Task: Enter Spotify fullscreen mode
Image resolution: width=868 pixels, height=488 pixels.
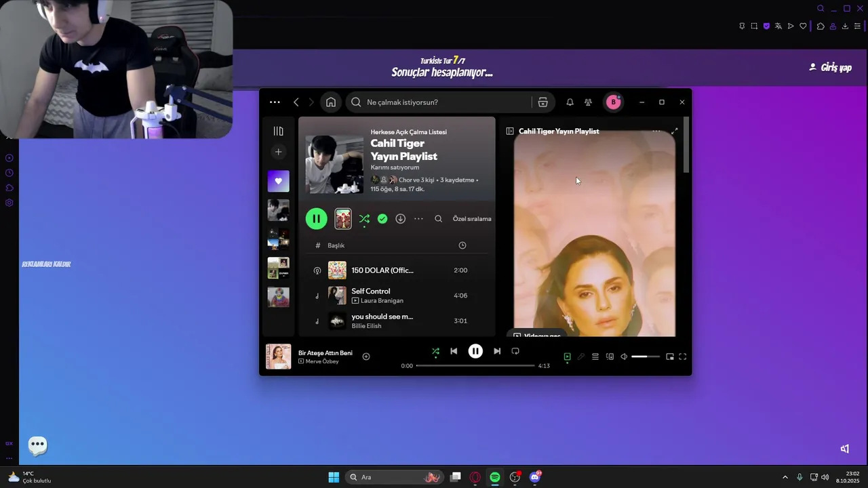Action: click(683, 357)
